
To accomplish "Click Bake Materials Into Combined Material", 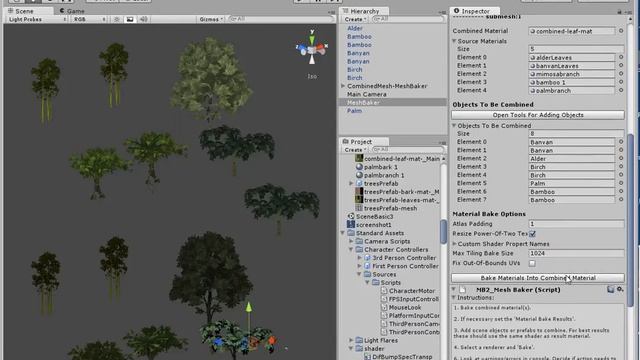I will (x=538, y=278).
